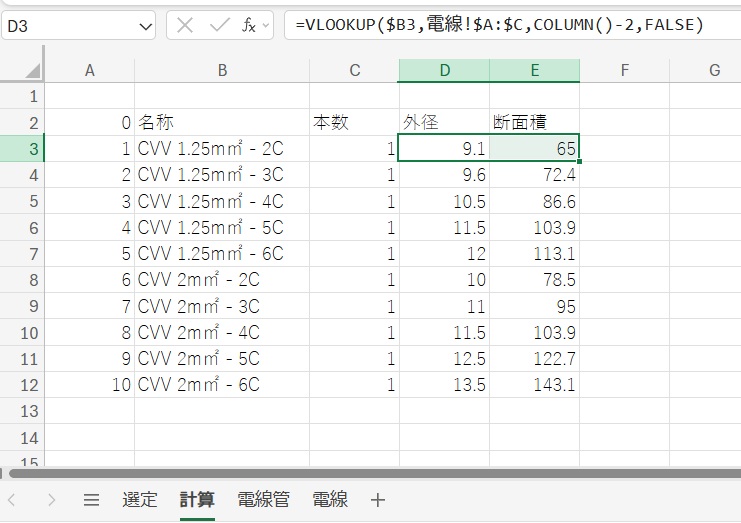Select cell CVV 2m㎡ - 6C
Viewport: 741px width, 523px height.
[x=222, y=385]
